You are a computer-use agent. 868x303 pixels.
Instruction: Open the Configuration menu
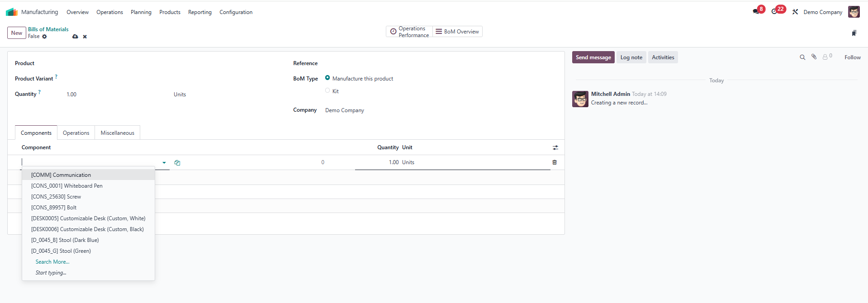[x=236, y=12]
